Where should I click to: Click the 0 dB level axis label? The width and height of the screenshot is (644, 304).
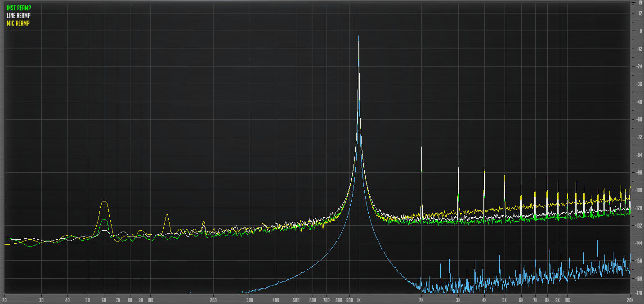[640, 31]
